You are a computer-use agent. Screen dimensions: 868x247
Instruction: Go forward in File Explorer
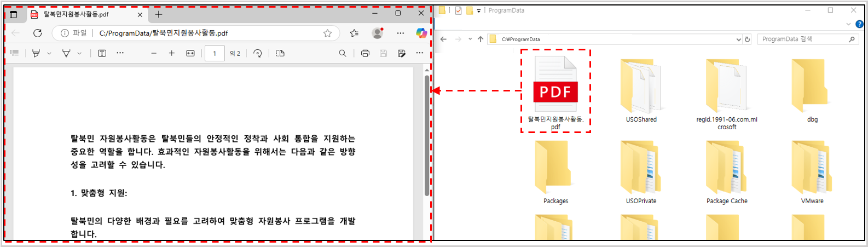(x=458, y=39)
